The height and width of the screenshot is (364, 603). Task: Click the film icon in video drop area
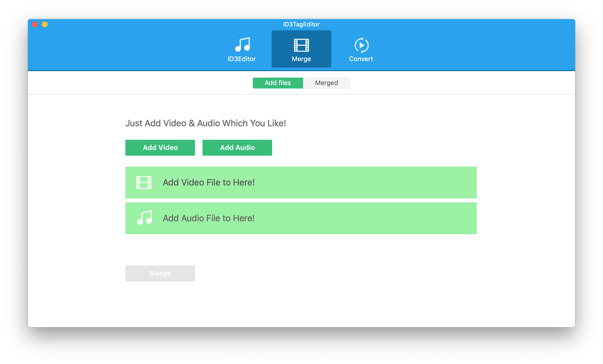click(144, 182)
